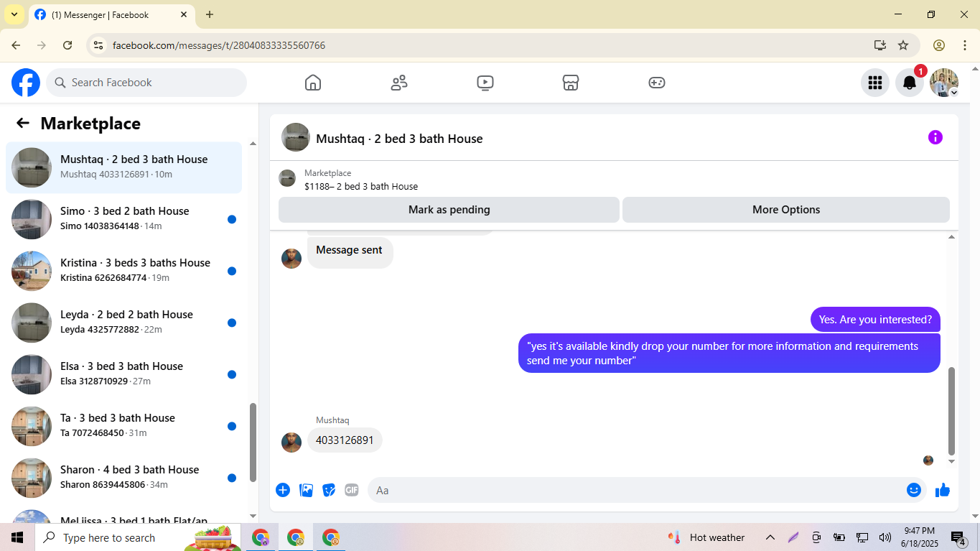Reload the Messenger page
Image resolution: width=980 pixels, height=551 pixels.
click(67, 45)
